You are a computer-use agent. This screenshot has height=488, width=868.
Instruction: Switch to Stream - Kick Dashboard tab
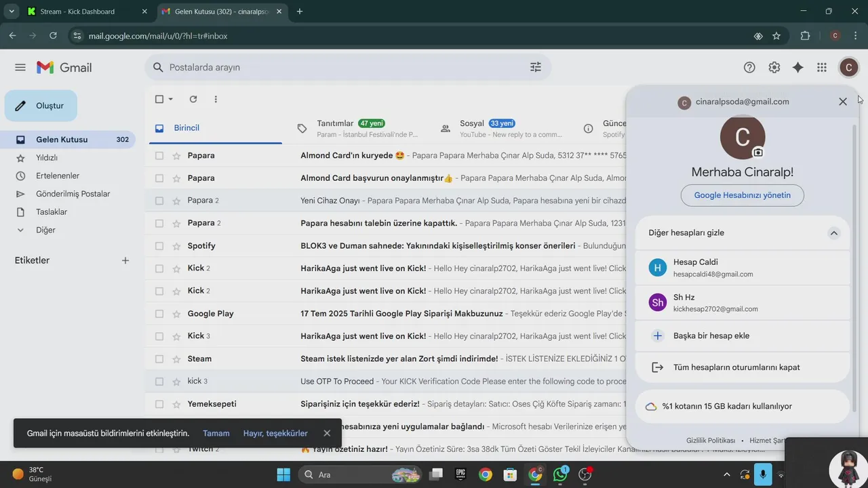[87, 12]
